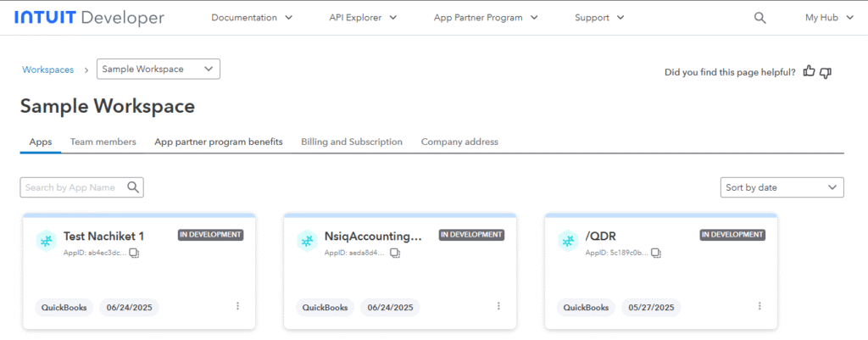Screen dimensions: 868x340
Task: Click the 05/27/2025 date on /QDR card
Action: [x=651, y=307]
